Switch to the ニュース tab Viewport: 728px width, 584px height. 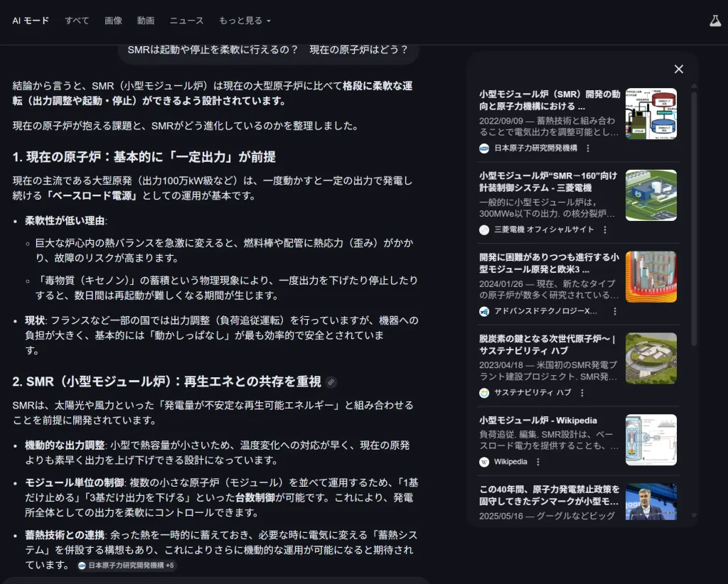point(186,21)
